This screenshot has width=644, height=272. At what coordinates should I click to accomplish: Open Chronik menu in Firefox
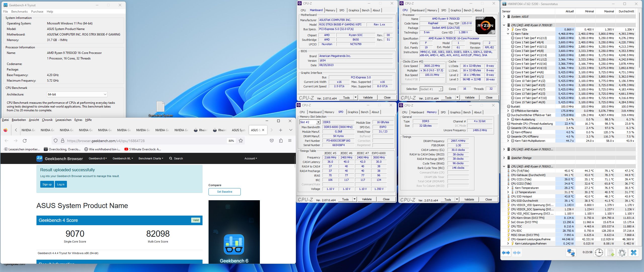click(47, 120)
